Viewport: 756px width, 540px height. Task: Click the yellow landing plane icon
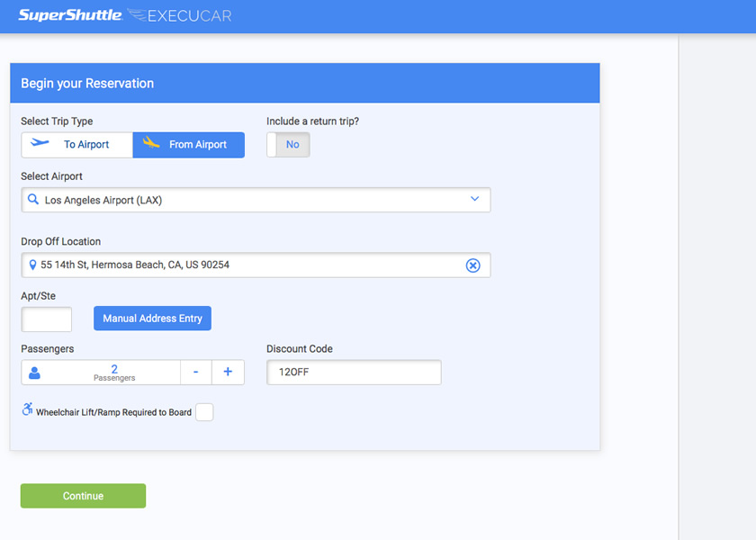point(151,142)
